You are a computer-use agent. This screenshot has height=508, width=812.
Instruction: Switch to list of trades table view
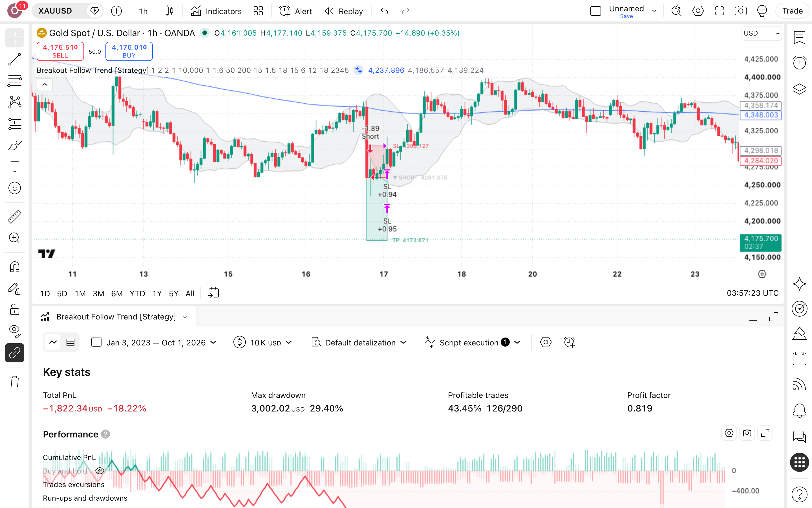coord(70,342)
